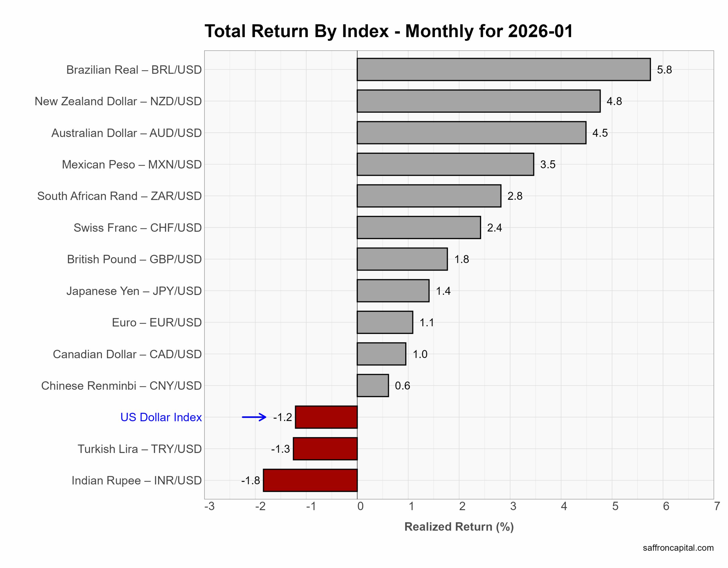Click the Chinese Renminbi 0.6 bar
The height and width of the screenshot is (568, 728).
point(373,386)
